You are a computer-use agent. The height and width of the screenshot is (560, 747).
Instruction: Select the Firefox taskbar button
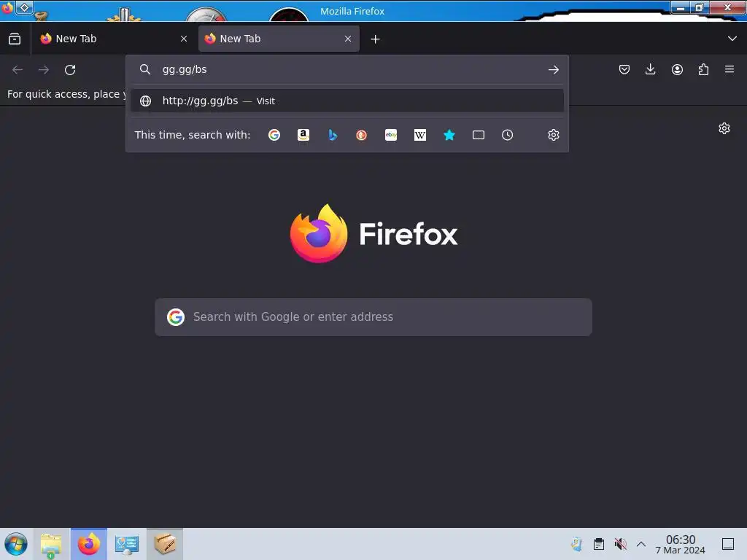89,544
